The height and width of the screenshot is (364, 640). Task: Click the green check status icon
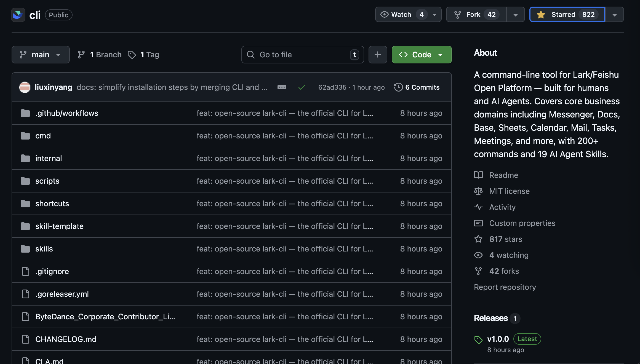(x=302, y=87)
